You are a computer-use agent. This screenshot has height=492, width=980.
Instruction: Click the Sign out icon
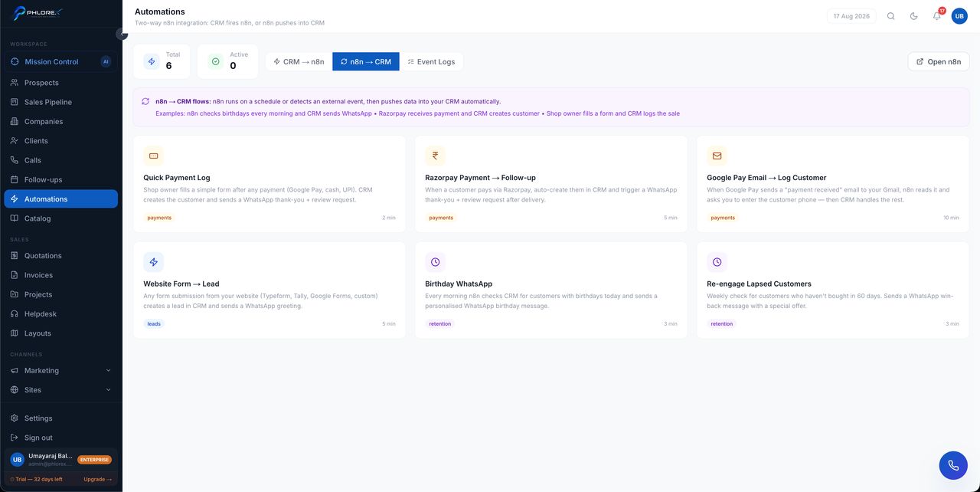15,438
